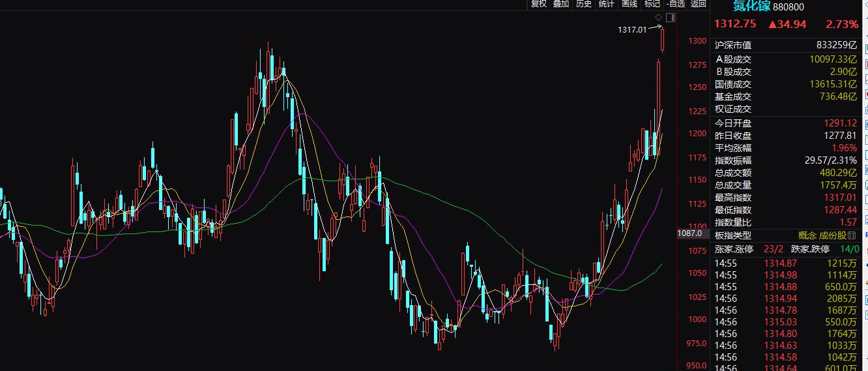The image size is (868, 371).
Task: Click the 平均涨幅 value 1.96%
Action: coord(845,148)
